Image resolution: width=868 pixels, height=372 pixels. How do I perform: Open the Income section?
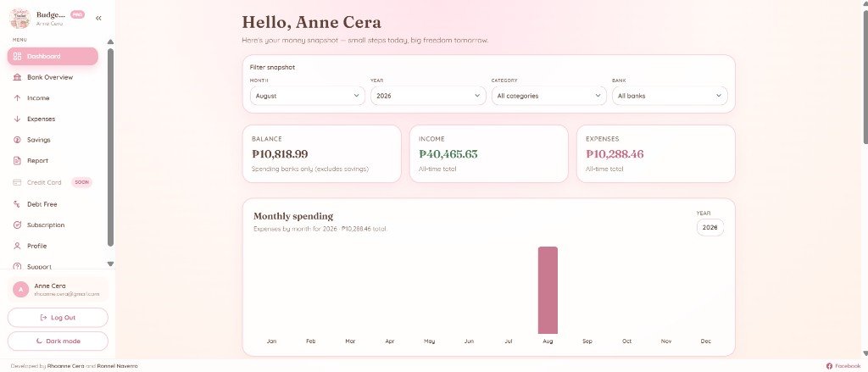click(53, 98)
